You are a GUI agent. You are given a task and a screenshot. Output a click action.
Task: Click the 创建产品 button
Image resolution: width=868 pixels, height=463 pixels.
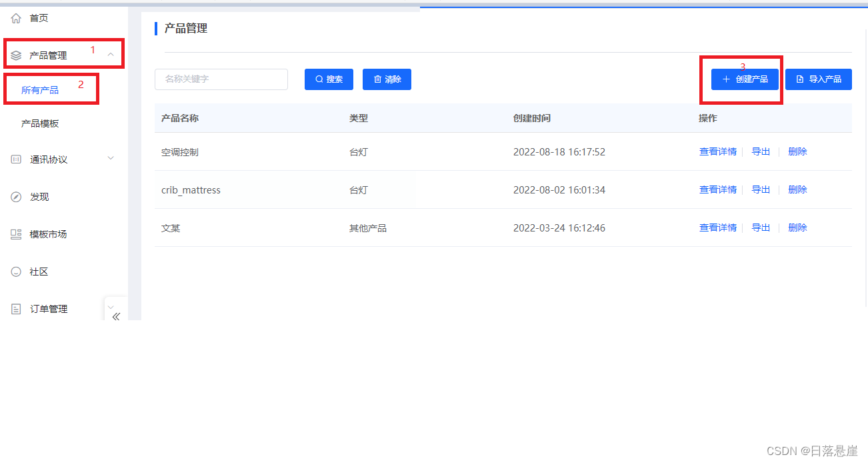point(745,79)
